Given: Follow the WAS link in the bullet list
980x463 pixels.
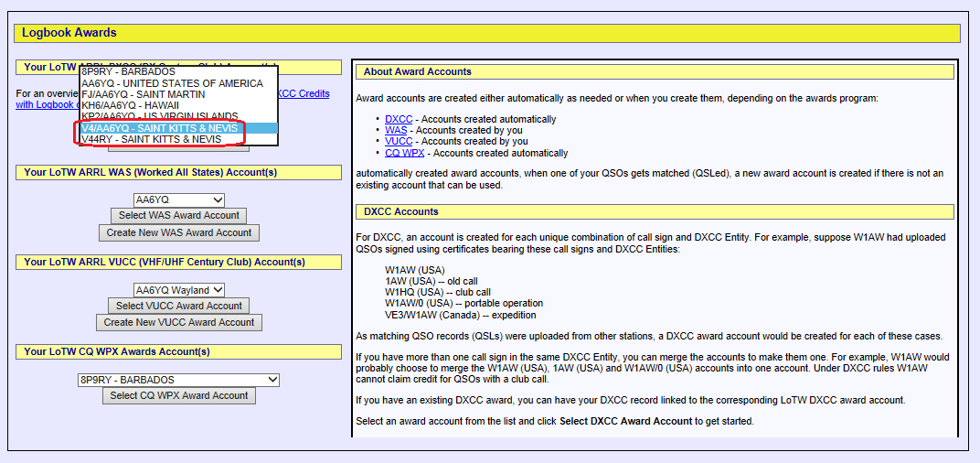Looking at the screenshot, I should point(395,131).
